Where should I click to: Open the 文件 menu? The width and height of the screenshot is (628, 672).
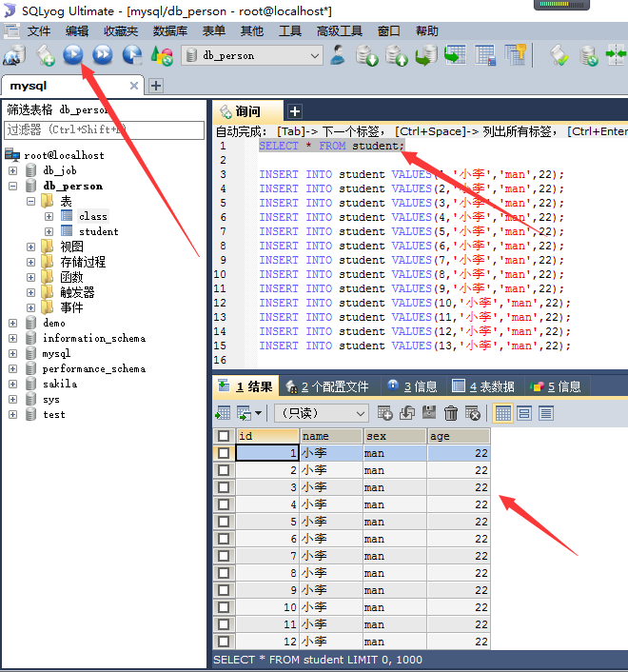[39, 31]
